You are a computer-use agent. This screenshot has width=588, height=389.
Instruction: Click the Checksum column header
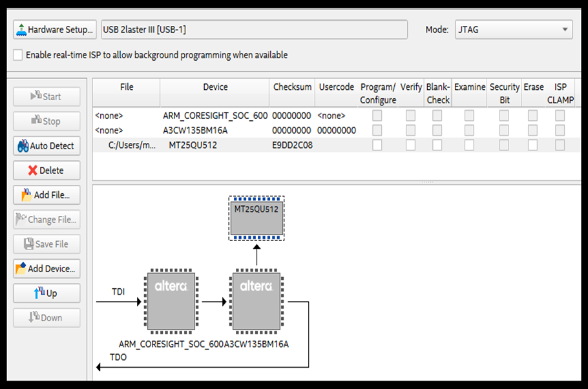tap(292, 87)
